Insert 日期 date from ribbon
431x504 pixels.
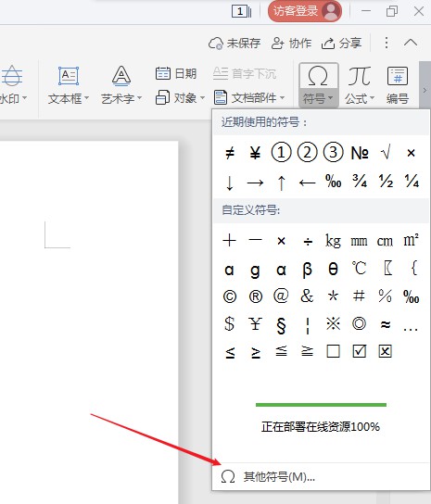coord(176,73)
